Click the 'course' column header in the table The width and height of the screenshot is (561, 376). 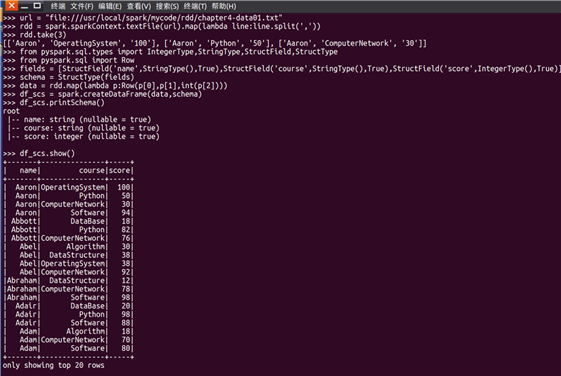pos(92,170)
